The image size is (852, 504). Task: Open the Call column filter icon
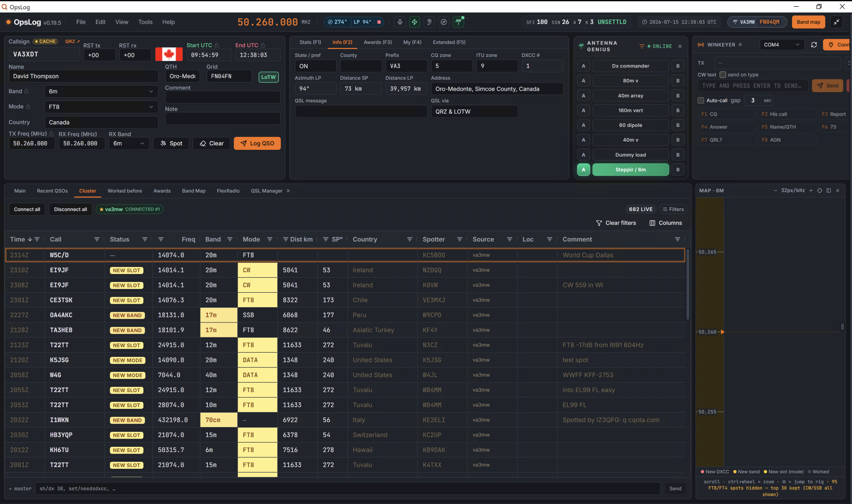pyautogui.click(x=97, y=239)
